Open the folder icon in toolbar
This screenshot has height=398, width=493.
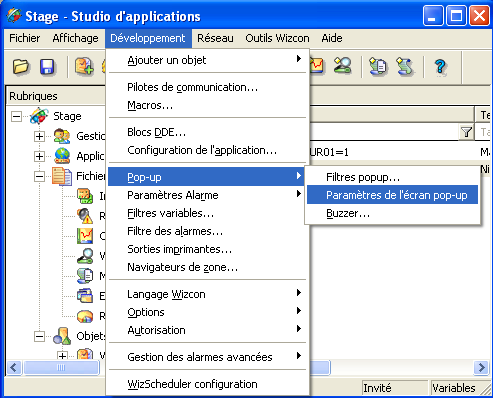21,66
